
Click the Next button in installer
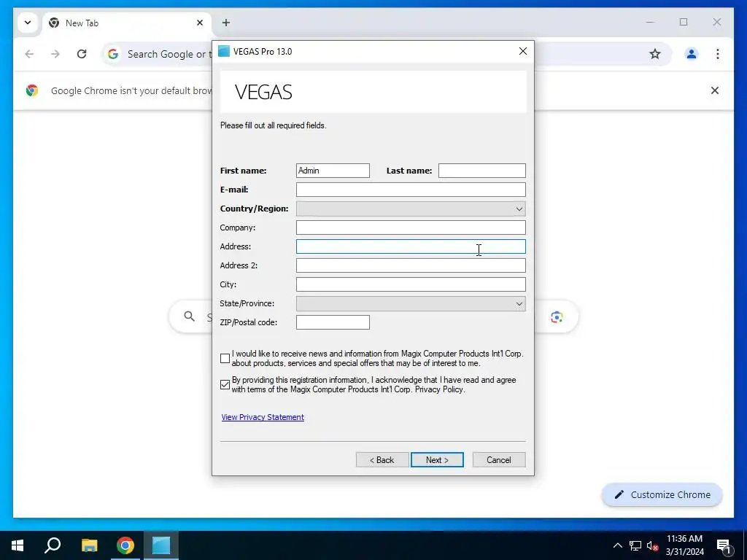[x=437, y=460]
